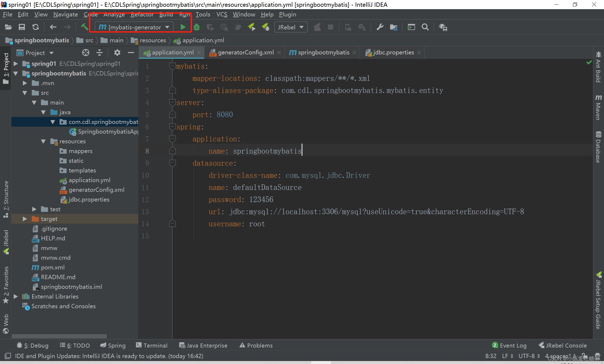Image resolution: width=604 pixels, height=364 pixels.
Task: Click the Build project hammer icon
Action: [x=84, y=27]
